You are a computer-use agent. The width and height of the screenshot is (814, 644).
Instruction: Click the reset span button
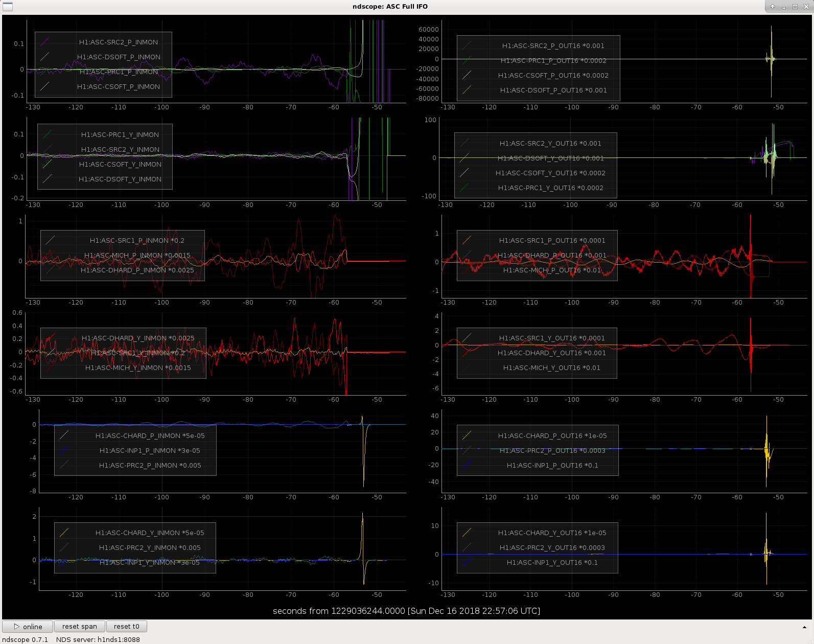[x=80, y=626]
